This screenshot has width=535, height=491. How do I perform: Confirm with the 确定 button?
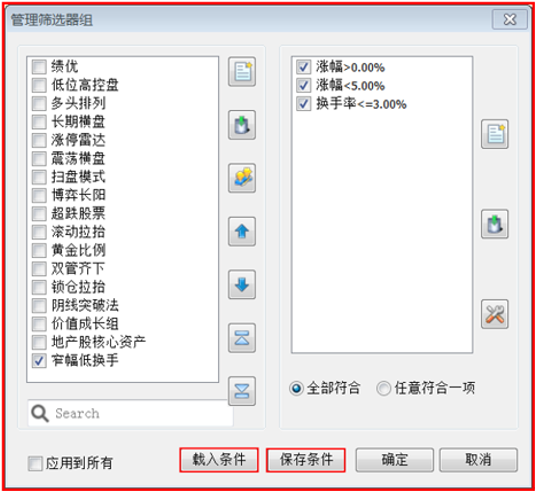(x=395, y=460)
